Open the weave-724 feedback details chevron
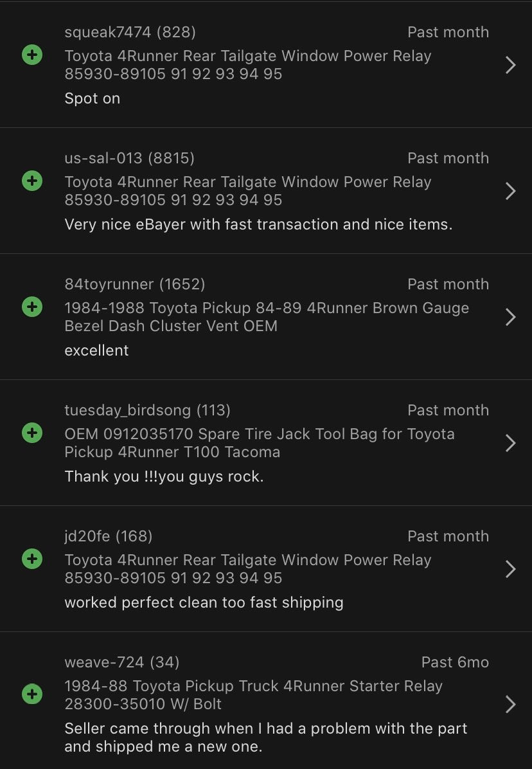 [510, 704]
